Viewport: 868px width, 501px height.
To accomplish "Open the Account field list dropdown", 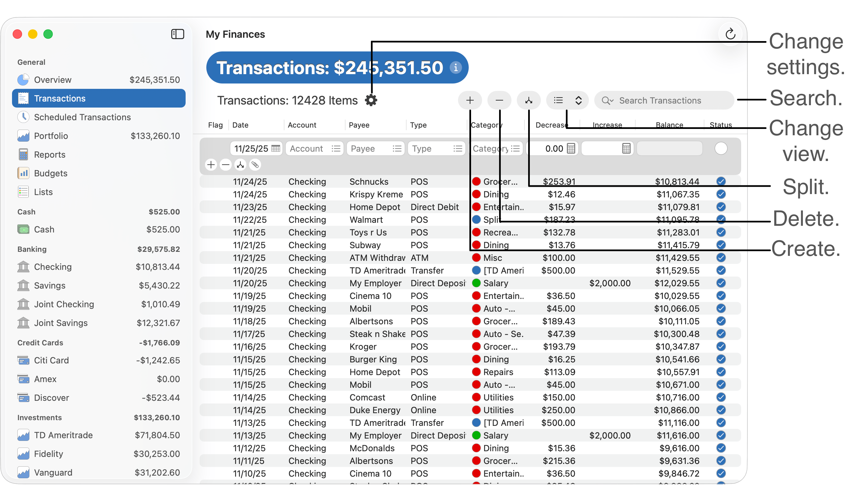I will (336, 149).
